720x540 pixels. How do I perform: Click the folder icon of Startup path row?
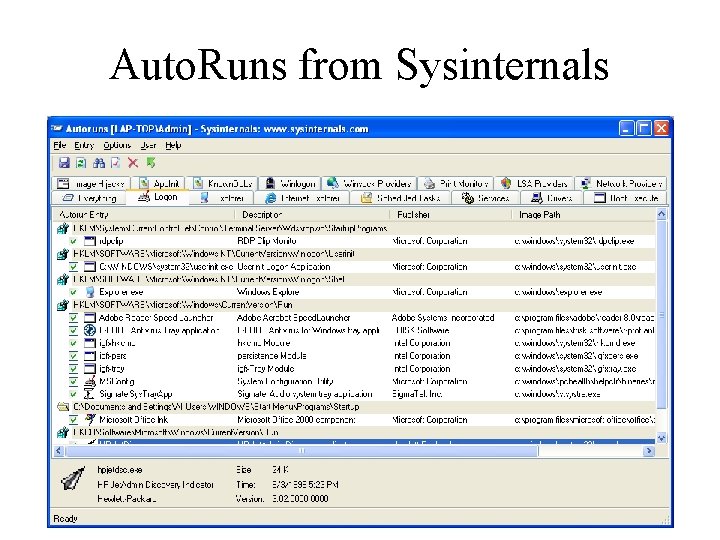[63, 407]
